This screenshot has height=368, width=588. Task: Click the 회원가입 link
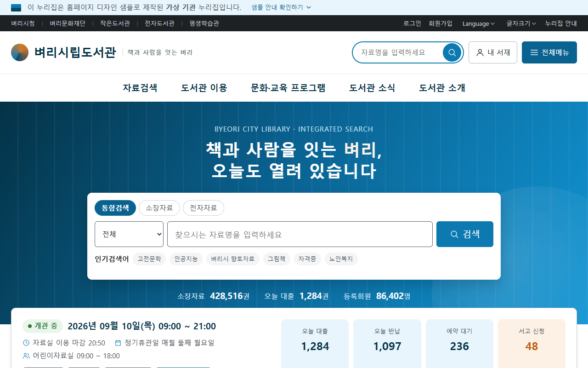tap(441, 23)
